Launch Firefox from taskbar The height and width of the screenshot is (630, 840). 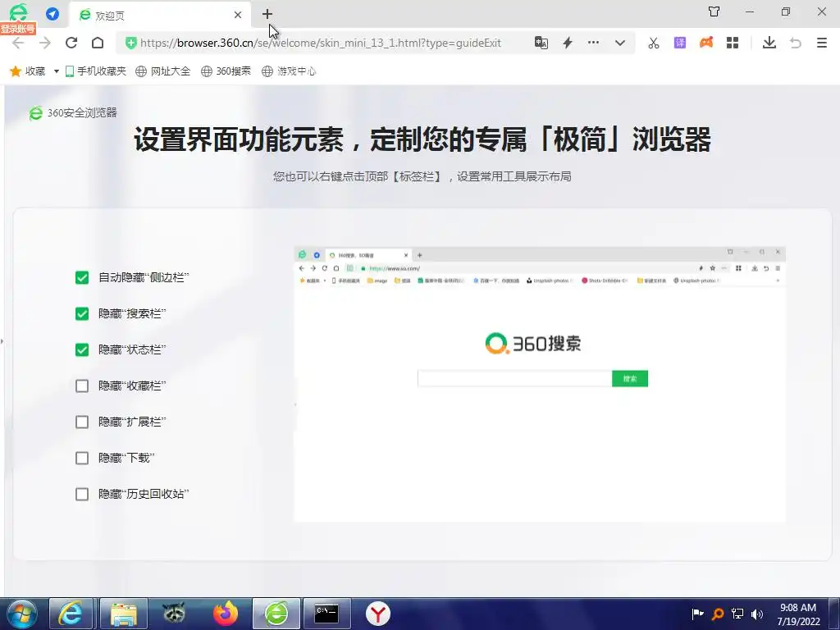[226, 614]
